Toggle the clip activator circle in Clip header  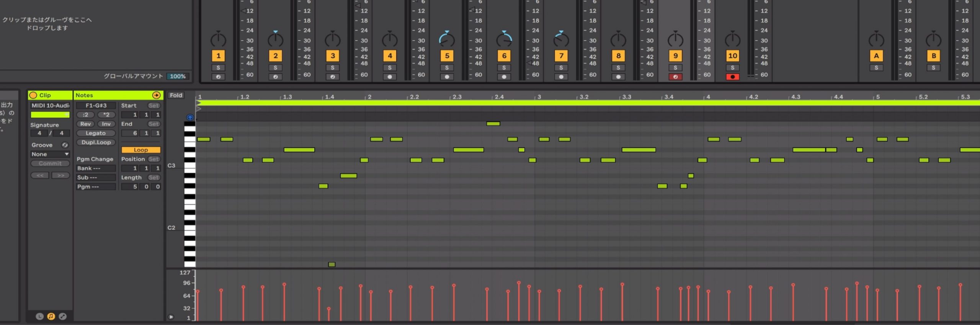click(33, 95)
